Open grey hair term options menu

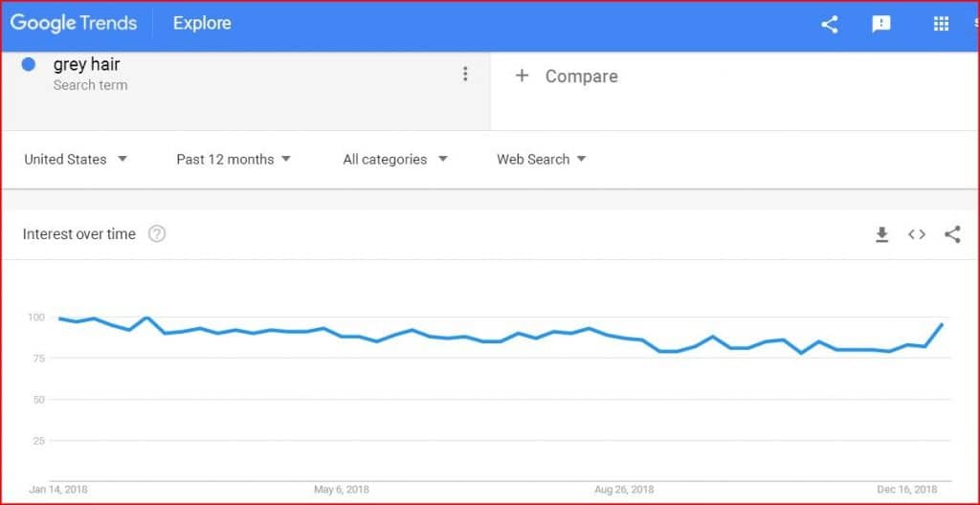465,75
